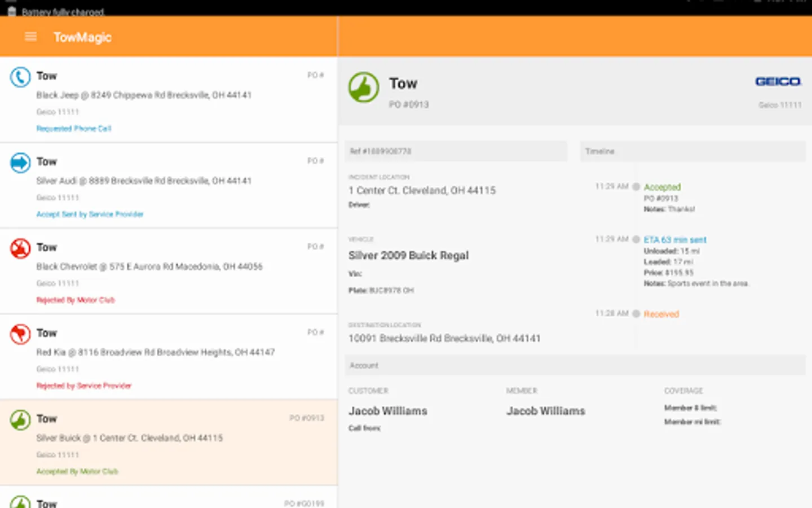The height and width of the screenshot is (508, 812).
Task: Click PO #0913 under detail Tow title
Action: [x=409, y=105]
